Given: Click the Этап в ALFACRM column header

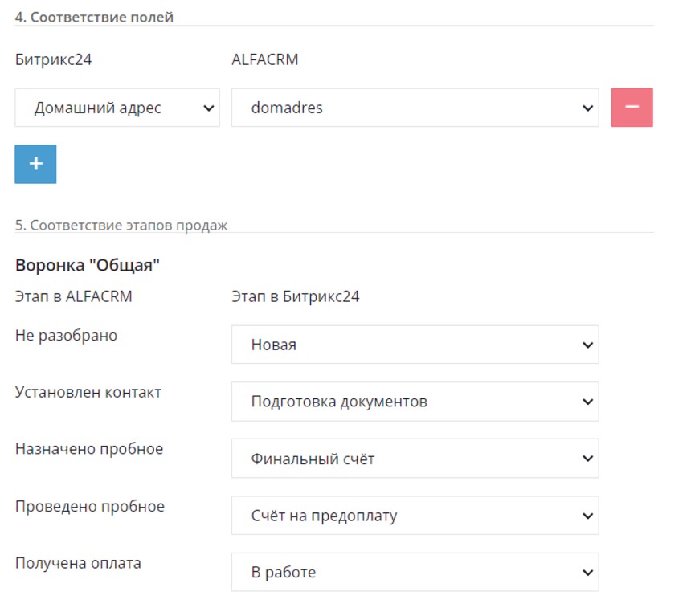Looking at the screenshot, I should (x=74, y=296).
